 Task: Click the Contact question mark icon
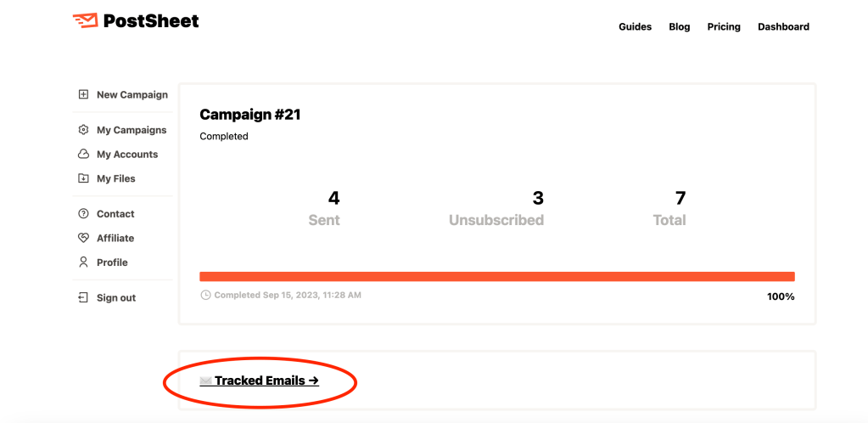(83, 214)
